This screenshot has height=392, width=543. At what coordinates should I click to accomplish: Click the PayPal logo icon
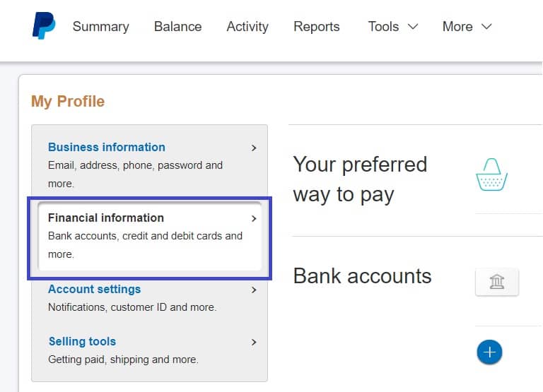pyautogui.click(x=44, y=25)
